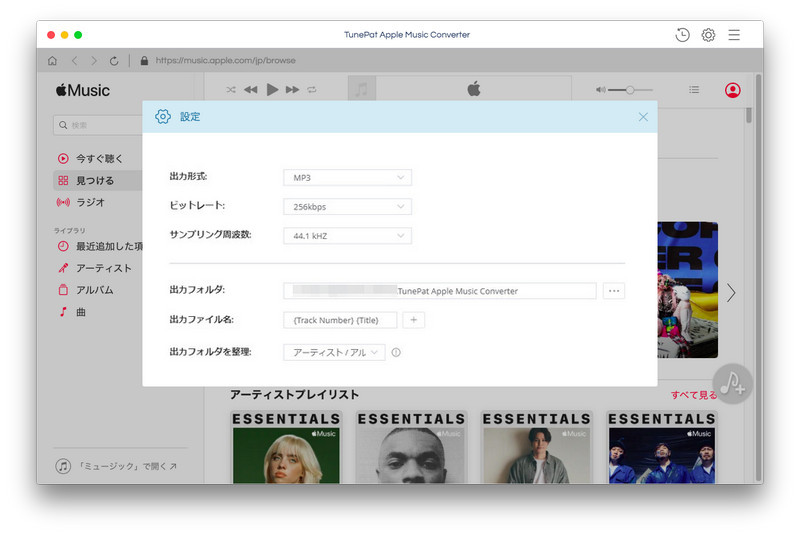Go to home page icon
Viewport: 800px width, 536px height.
point(52,61)
